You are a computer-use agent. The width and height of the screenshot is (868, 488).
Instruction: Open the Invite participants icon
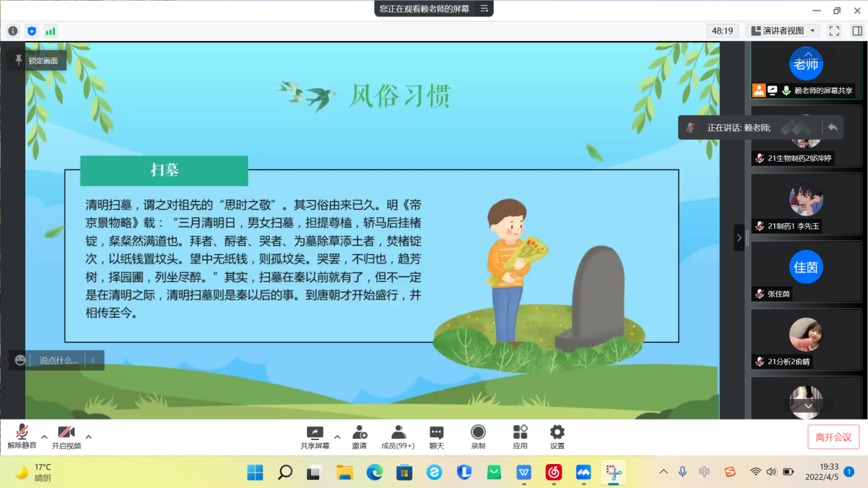click(359, 437)
